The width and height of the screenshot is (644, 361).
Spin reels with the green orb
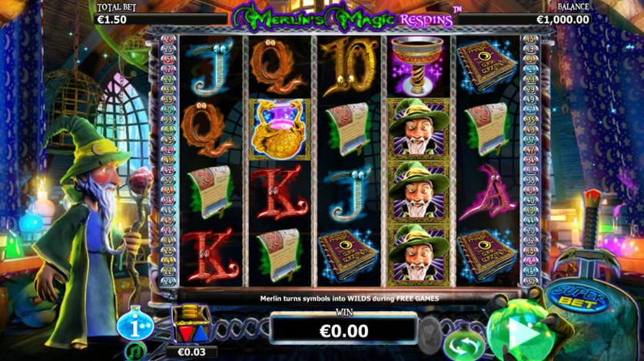tap(520, 332)
